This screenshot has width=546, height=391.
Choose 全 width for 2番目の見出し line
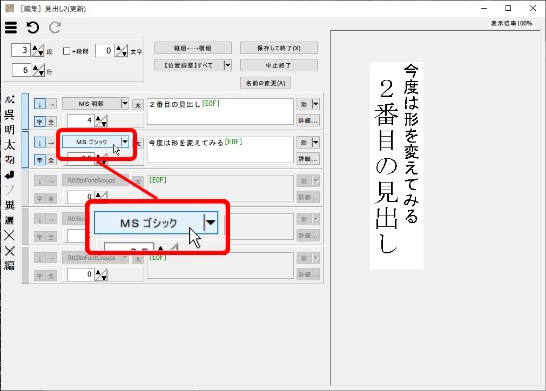(51, 122)
